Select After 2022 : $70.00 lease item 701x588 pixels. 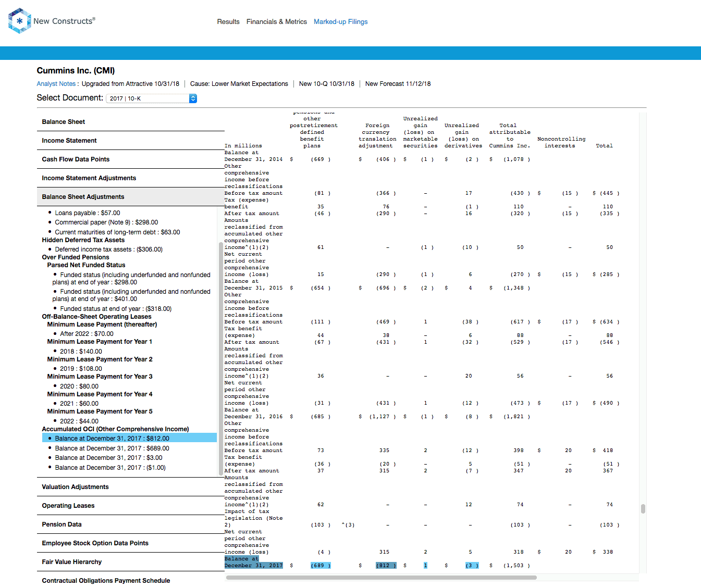click(87, 334)
